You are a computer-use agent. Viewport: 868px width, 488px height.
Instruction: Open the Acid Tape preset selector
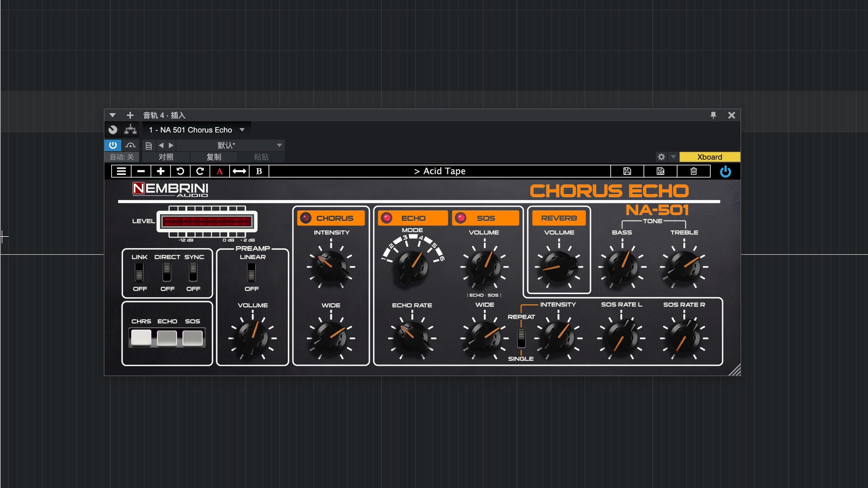tap(439, 171)
